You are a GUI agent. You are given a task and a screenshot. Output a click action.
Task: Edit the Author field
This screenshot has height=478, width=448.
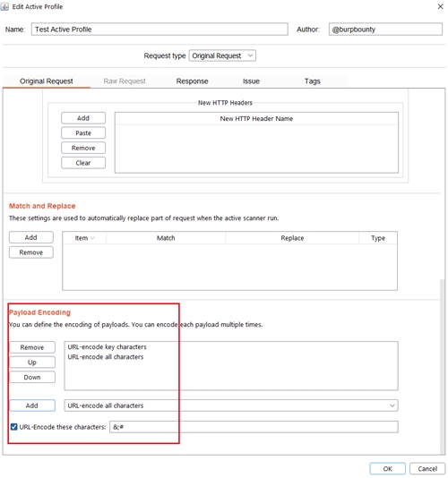point(385,30)
